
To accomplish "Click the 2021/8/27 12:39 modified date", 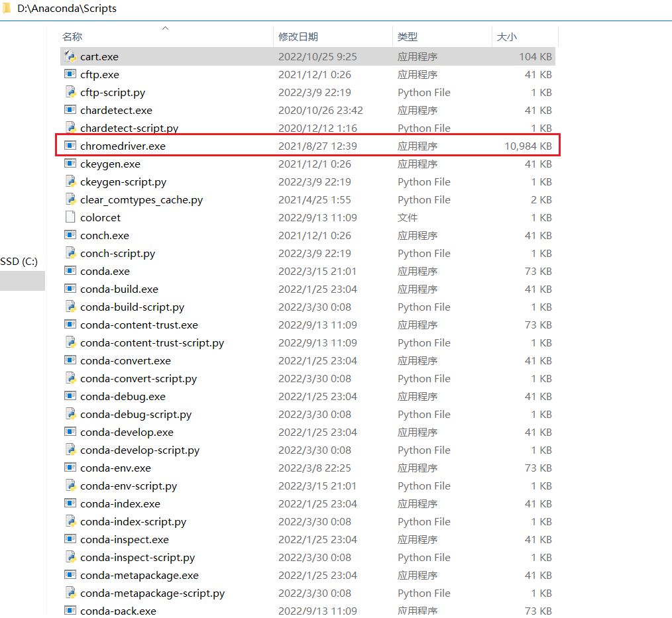I will (x=317, y=146).
